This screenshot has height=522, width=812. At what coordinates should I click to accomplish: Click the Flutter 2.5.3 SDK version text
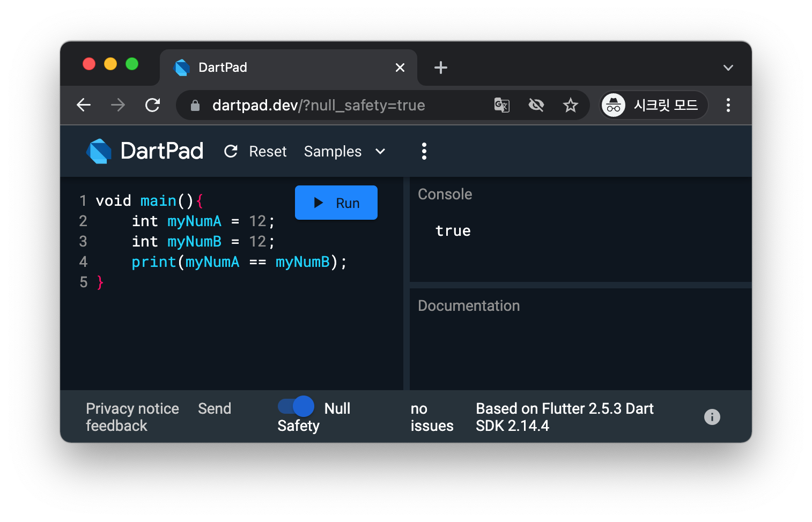[x=565, y=417]
